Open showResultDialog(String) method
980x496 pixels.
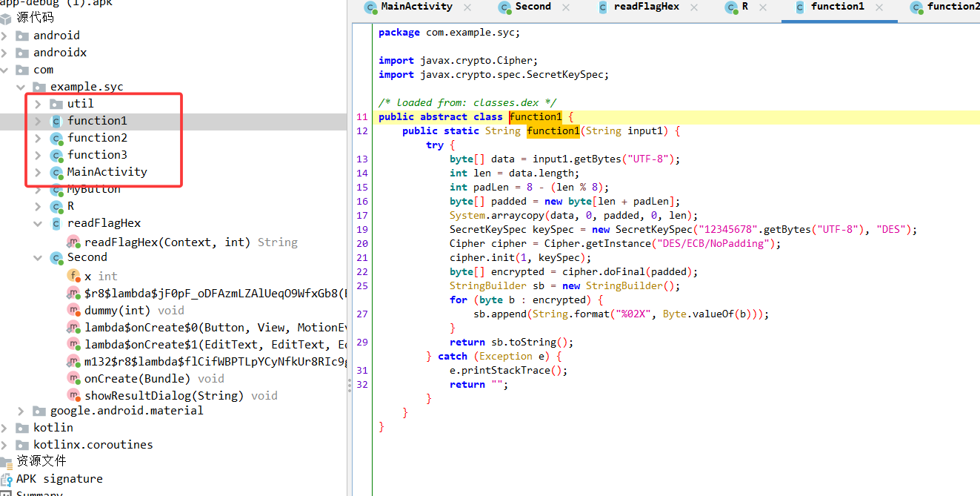click(181, 395)
